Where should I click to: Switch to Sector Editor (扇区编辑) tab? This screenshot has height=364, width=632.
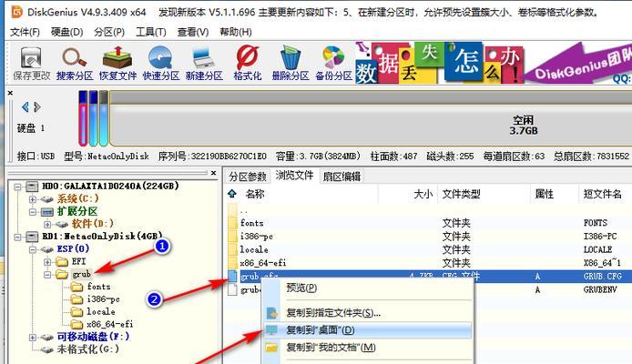pos(341,177)
